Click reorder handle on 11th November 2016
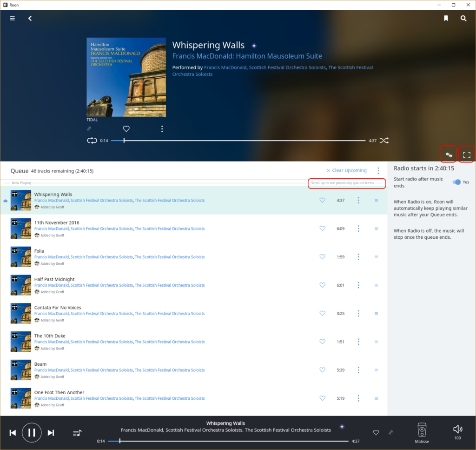This screenshot has height=450, width=476. 377,228
